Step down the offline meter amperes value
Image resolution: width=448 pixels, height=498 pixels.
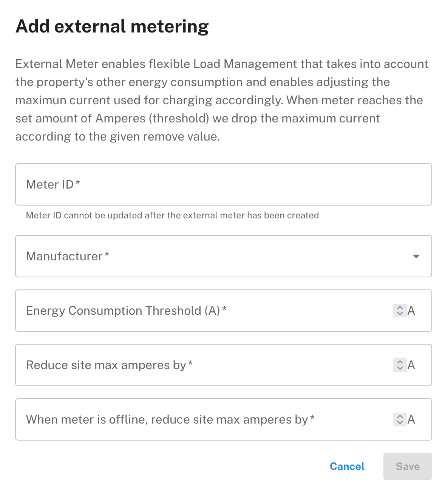[400, 422]
